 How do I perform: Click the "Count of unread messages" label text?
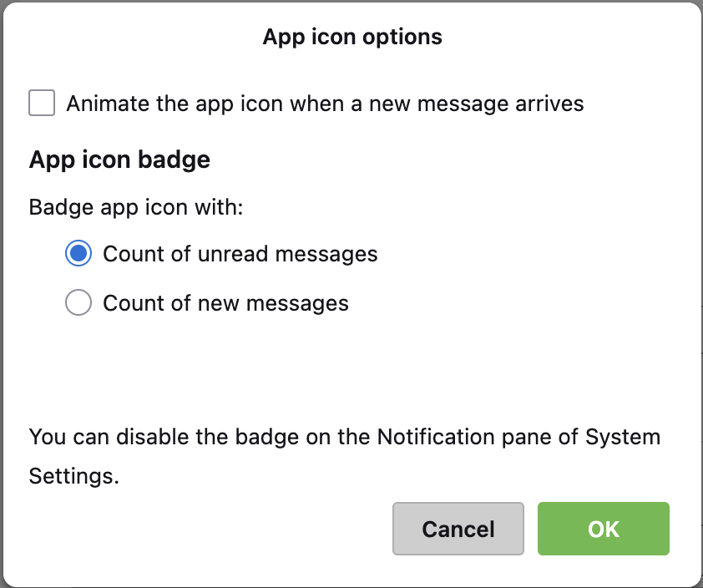pos(240,254)
